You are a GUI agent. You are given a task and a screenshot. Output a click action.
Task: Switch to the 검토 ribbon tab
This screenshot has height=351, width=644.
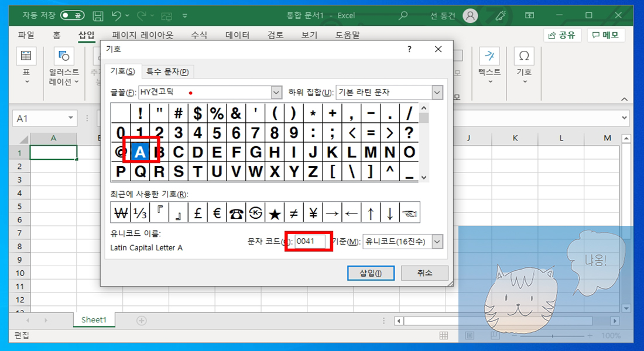276,35
